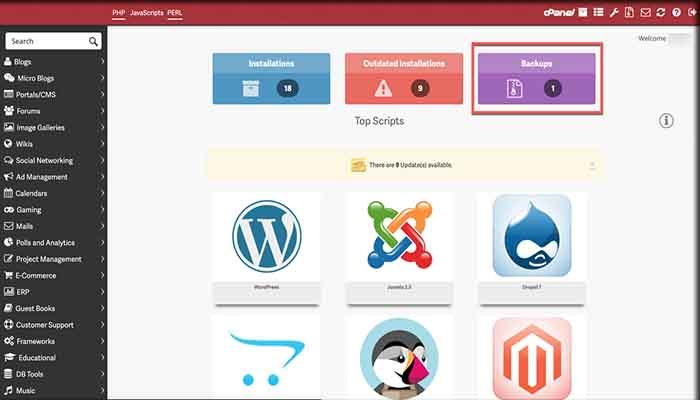Click the E-Commerce cart icon in sidebar
Viewport: 700px width, 400px height.
click(8, 275)
